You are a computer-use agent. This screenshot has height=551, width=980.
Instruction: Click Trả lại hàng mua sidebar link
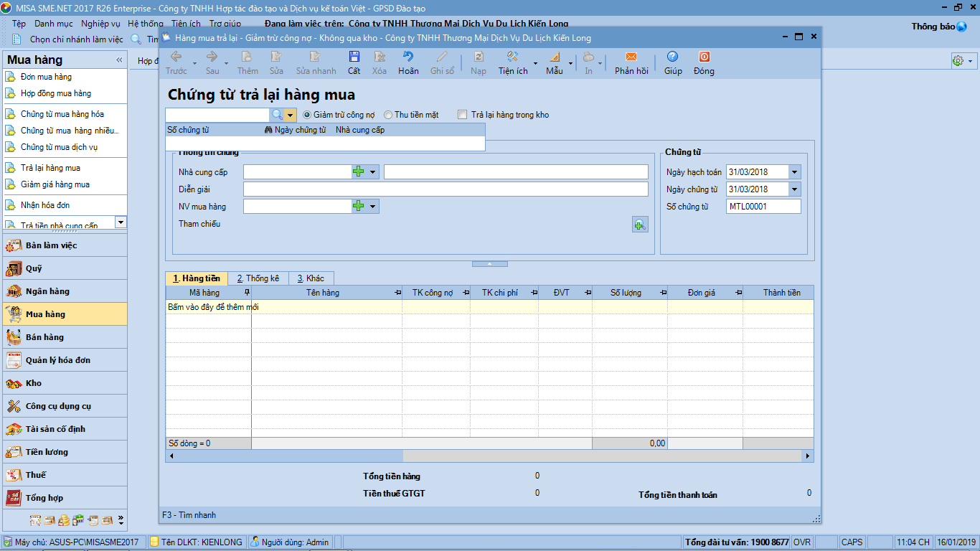pyautogui.click(x=50, y=168)
